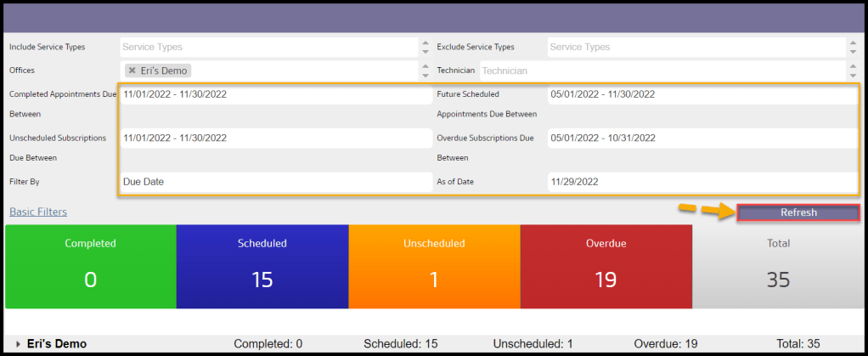The height and width of the screenshot is (356, 868).
Task: Click the Technician input field
Action: pos(662,72)
